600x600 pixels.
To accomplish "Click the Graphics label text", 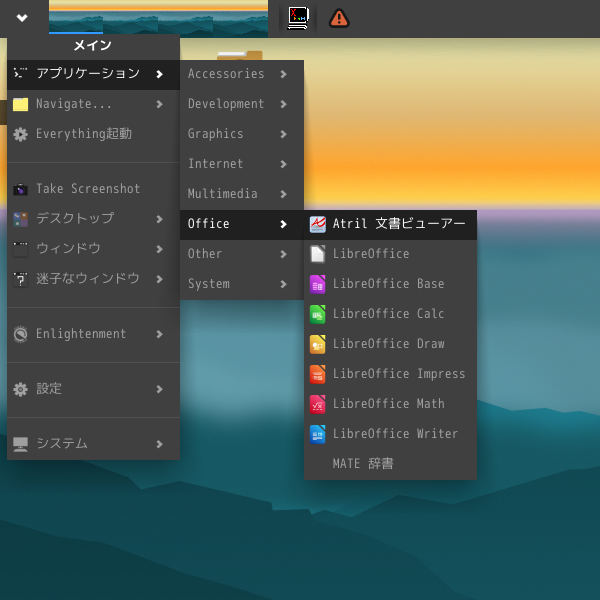I will (215, 134).
